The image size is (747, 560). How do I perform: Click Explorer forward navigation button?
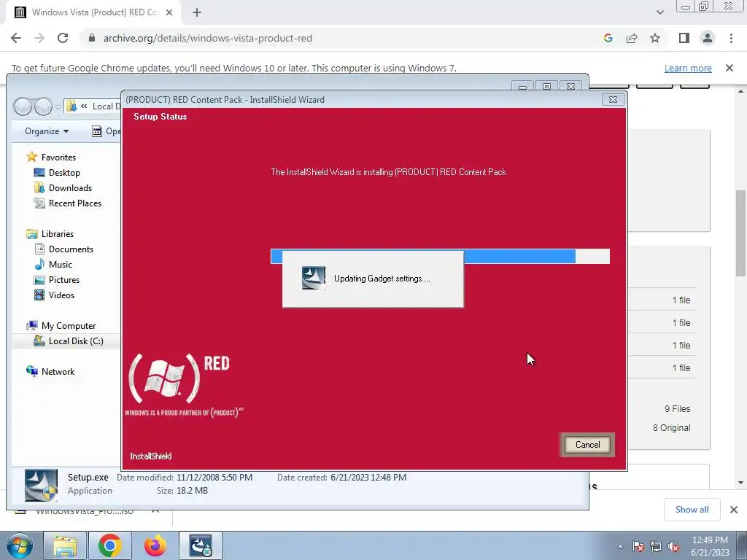click(43, 106)
